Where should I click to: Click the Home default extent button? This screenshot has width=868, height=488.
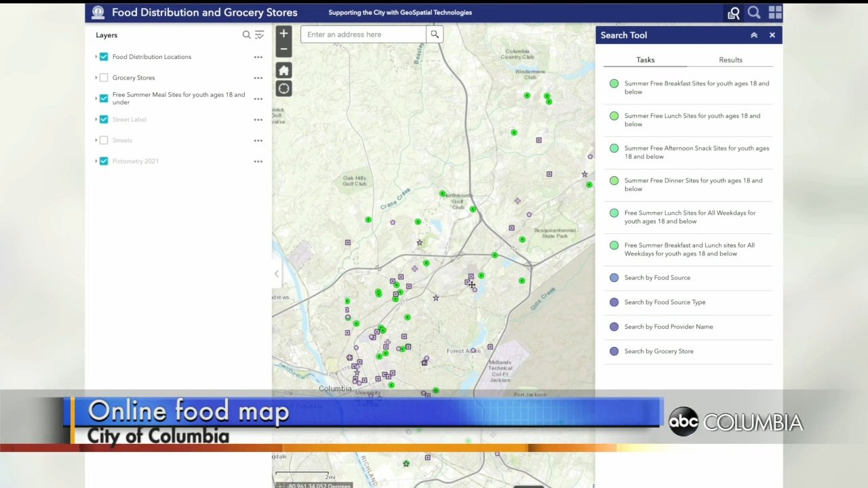[x=283, y=70]
